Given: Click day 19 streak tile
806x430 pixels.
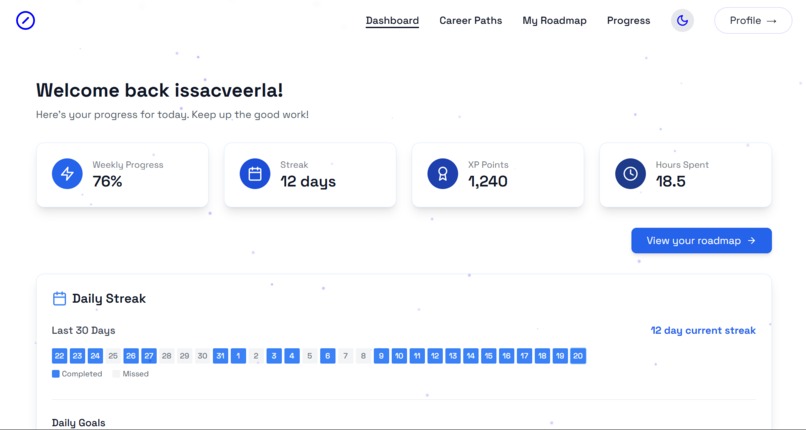Looking at the screenshot, I should click(x=560, y=356).
